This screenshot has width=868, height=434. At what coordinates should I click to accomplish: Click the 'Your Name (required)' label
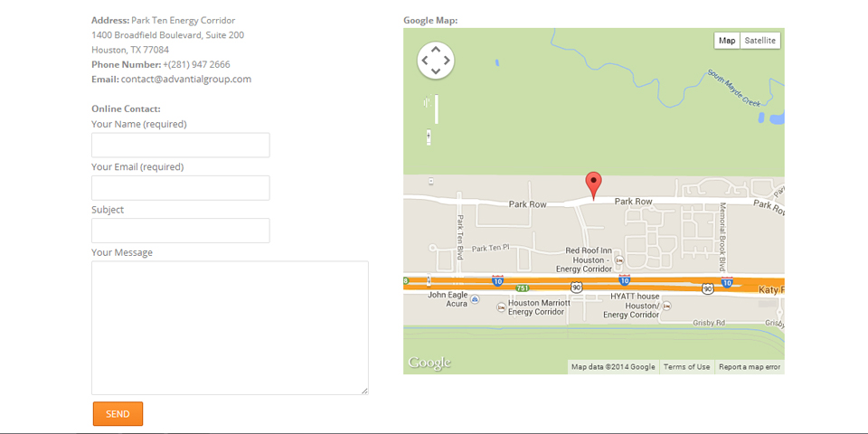tap(139, 125)
